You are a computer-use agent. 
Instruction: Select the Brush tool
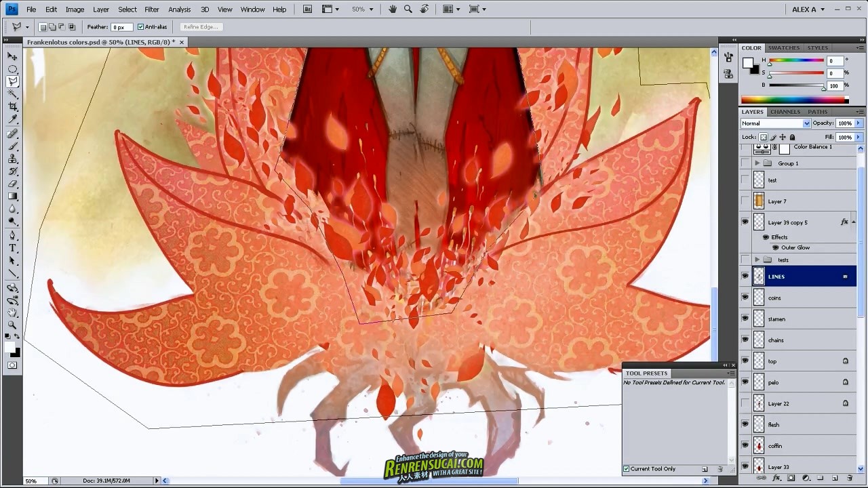pyautogui.click(x=12, y=146)
